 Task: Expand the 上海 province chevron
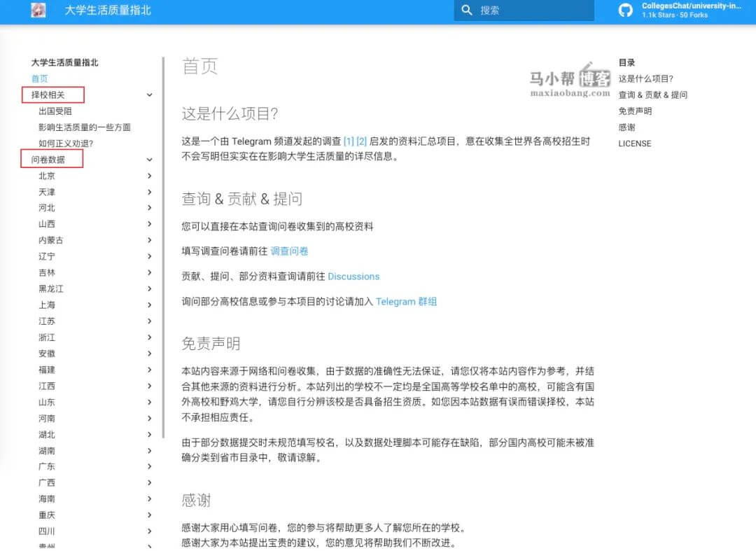coord(149,305)
